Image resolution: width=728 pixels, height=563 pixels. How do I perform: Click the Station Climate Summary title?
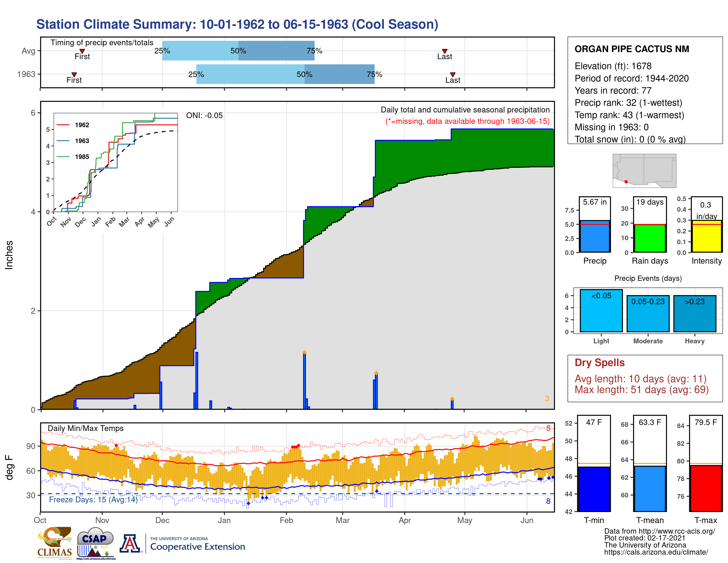tap(237, 24)
